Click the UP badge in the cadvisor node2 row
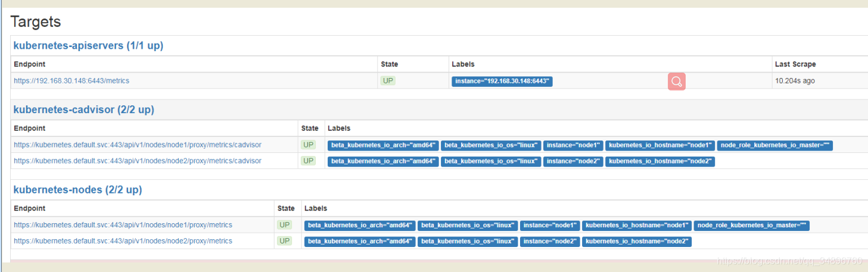 [x=308, y=161]
